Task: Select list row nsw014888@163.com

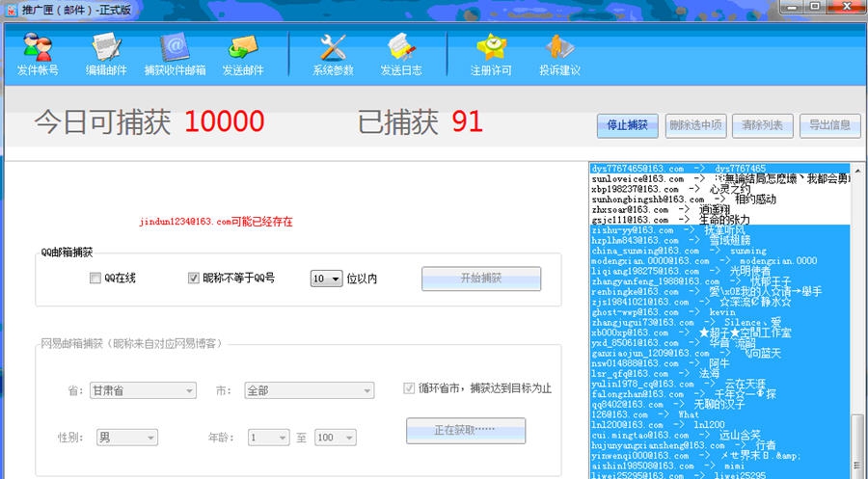Action: (719, 363)
